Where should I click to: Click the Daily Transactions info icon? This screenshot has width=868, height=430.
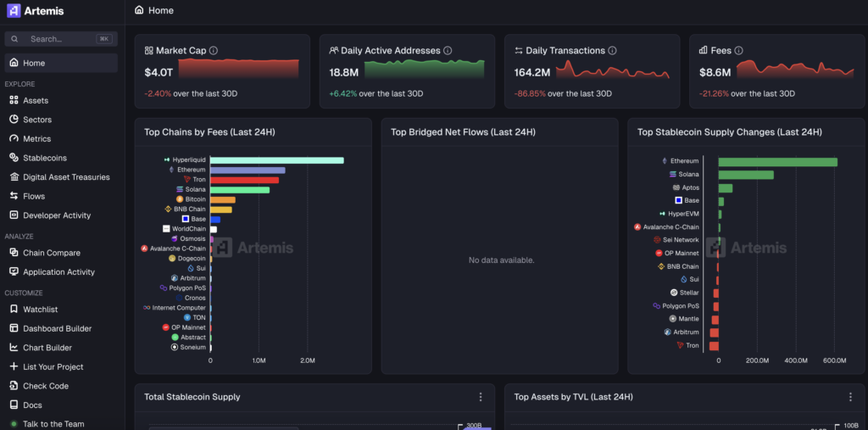coord(612,50)
